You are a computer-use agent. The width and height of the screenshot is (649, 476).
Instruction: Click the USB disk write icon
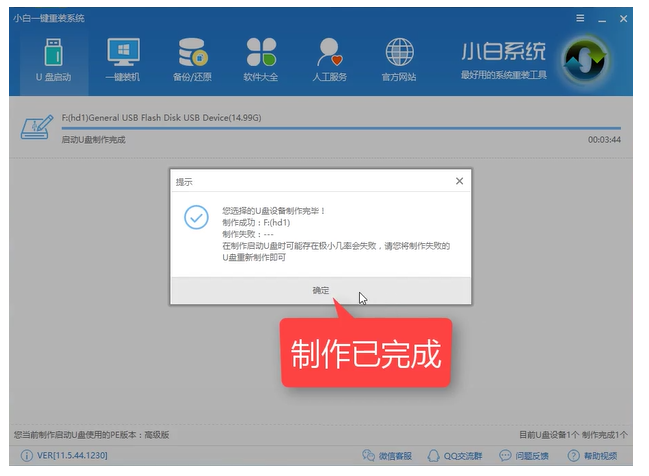pyautogui.click(x=37, y=127)
